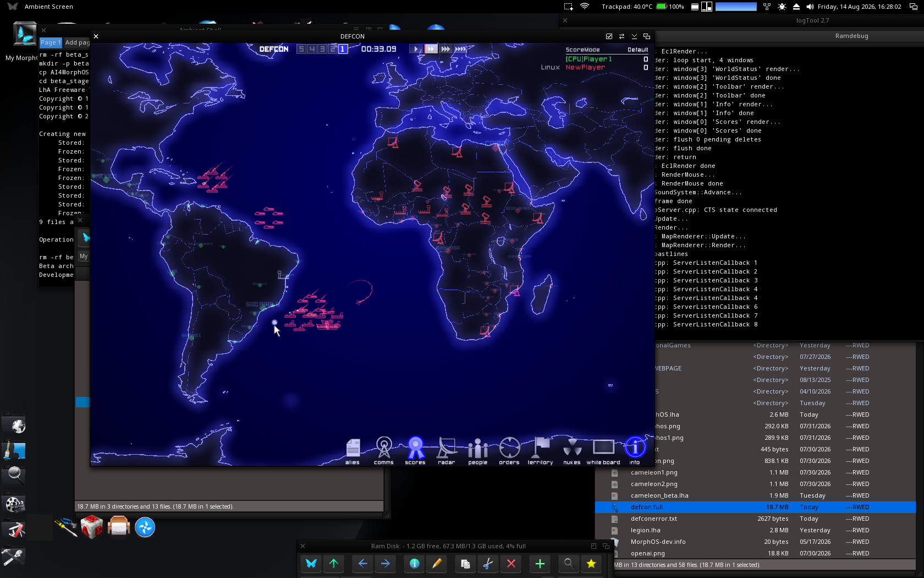Launch the blue fan application icon

click(145, 527)
